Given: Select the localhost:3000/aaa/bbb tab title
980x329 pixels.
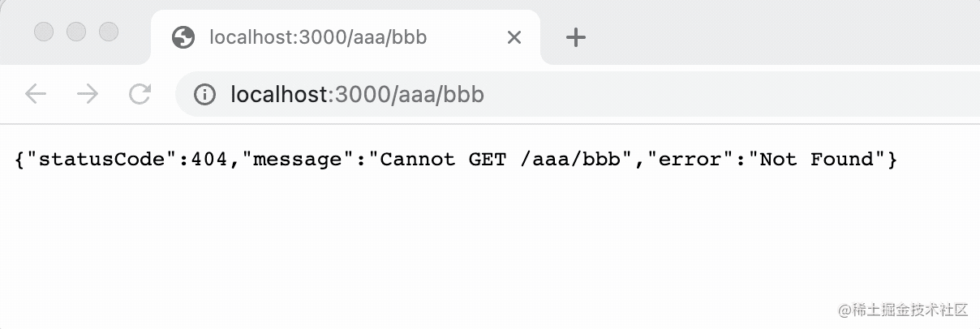Looking at the screenshot, I should coord(318,37).
